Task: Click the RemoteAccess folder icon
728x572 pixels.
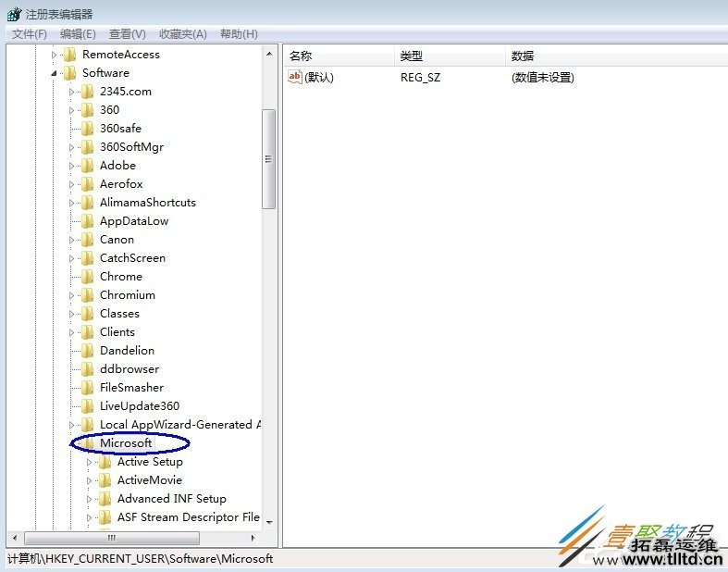Action: point(69,55)
